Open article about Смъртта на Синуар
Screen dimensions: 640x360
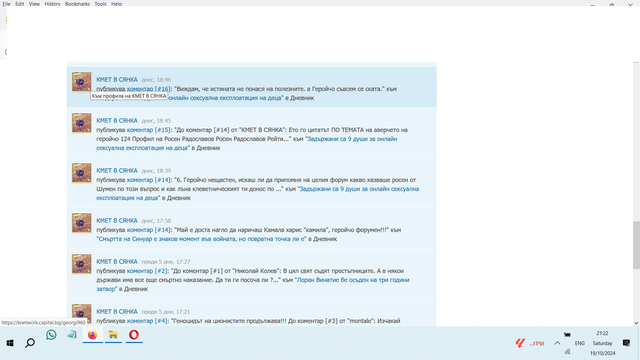201,239
